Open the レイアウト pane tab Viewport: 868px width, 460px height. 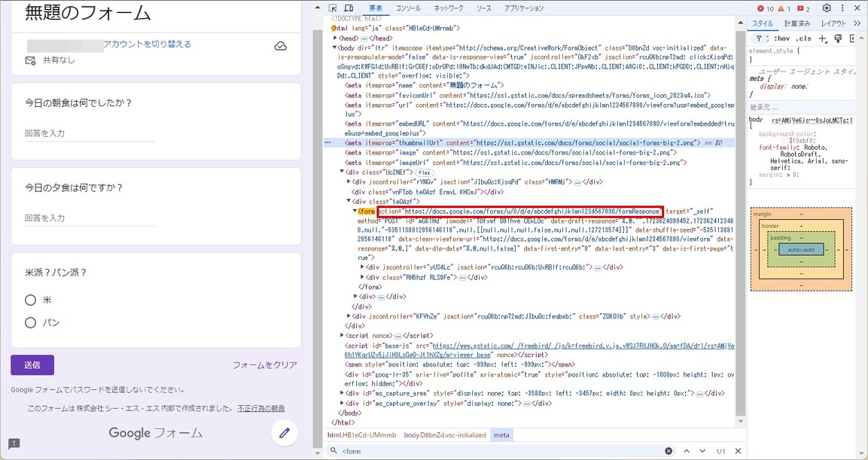[x=833, y=24]
